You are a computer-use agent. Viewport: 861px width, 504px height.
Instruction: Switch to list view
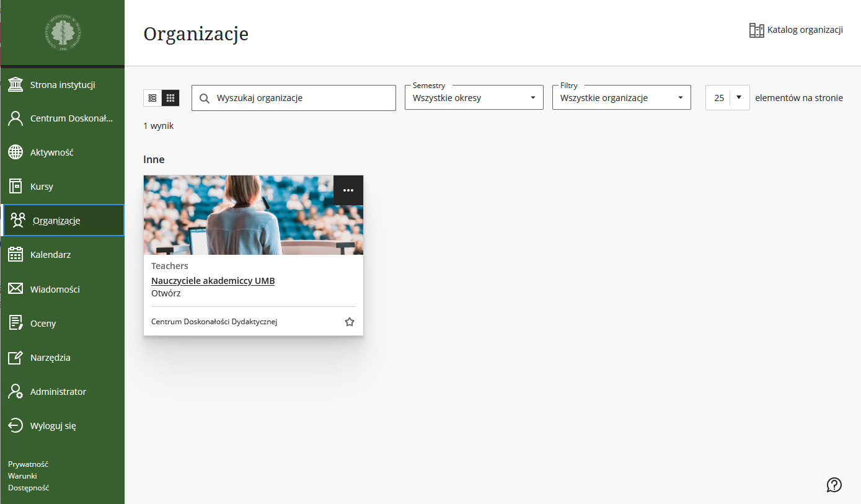pos(152,98)
